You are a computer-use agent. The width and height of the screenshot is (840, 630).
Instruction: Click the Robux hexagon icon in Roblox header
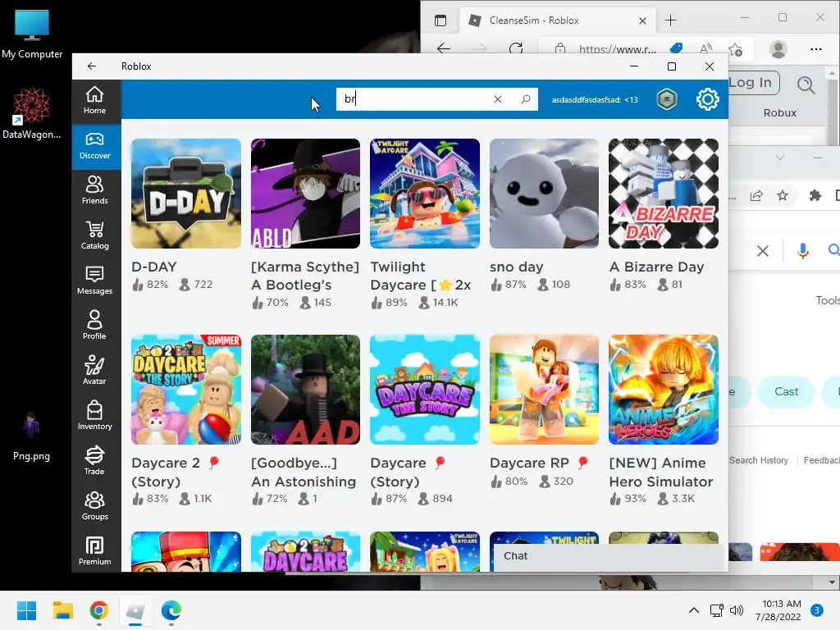tap(667, 99)
